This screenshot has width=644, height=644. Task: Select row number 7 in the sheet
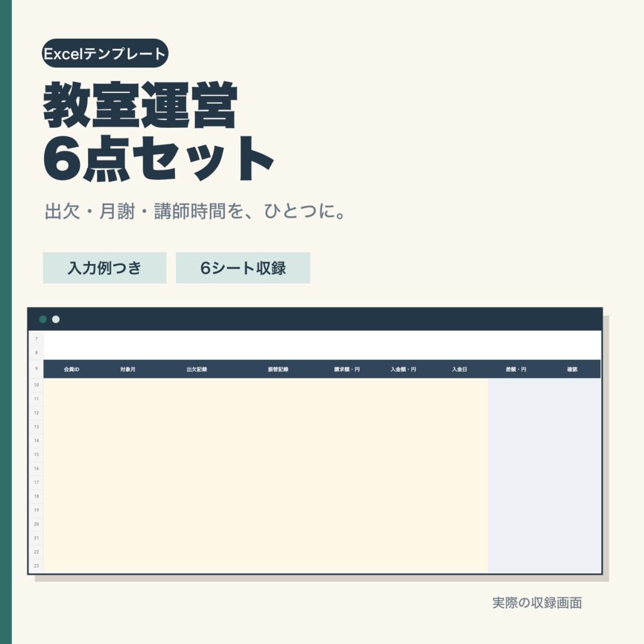point(36,339)
